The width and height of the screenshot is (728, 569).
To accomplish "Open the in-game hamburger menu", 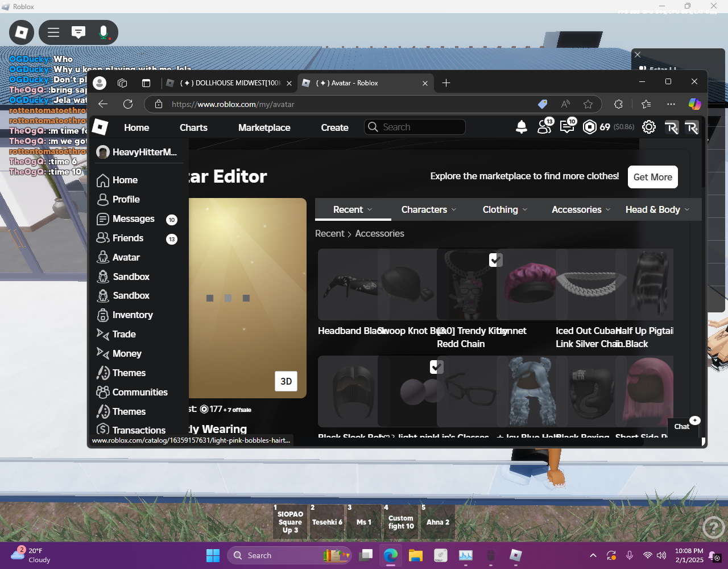I will [53, 32].
